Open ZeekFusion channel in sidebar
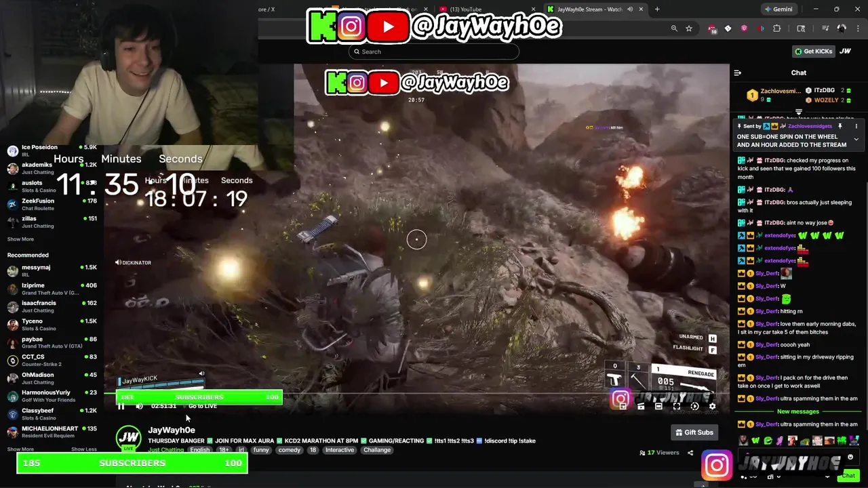The height and width of the screenshot is (488, 868). [x=52, y=205]
